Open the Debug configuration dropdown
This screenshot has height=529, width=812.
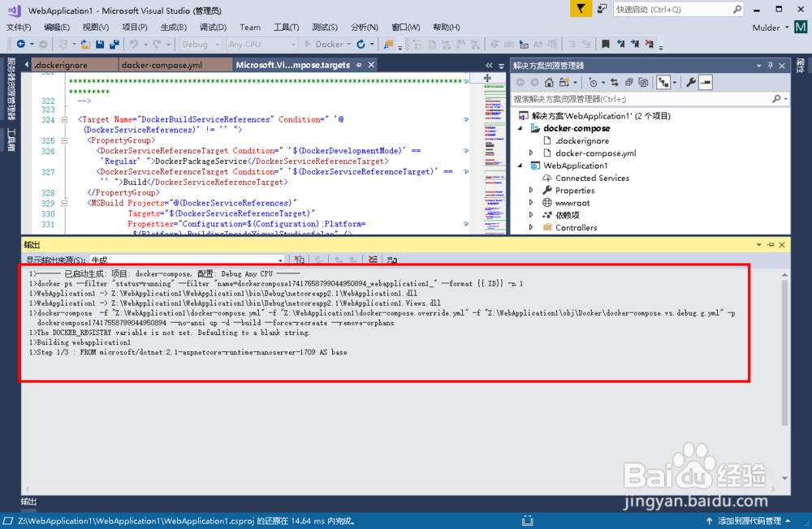(x=201, y=45)
